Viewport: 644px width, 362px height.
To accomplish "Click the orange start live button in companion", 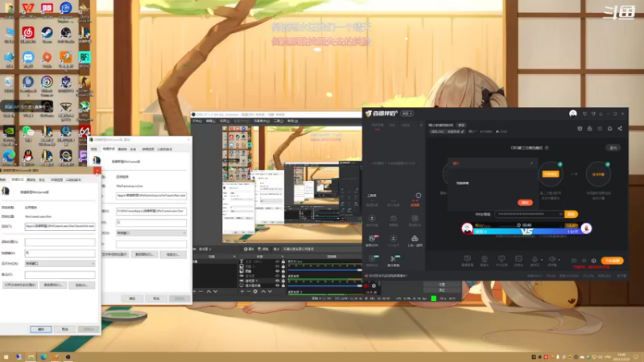I will (x=612, y=261).
